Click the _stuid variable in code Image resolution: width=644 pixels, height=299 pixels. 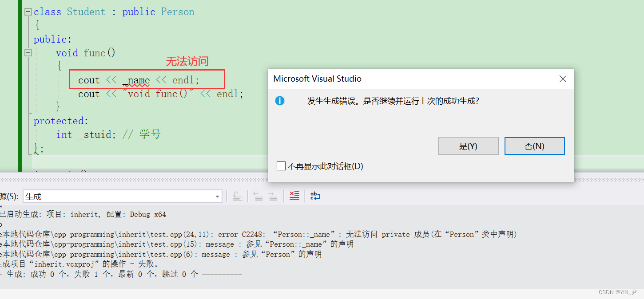pyautogui.click(x=95, y=134)
